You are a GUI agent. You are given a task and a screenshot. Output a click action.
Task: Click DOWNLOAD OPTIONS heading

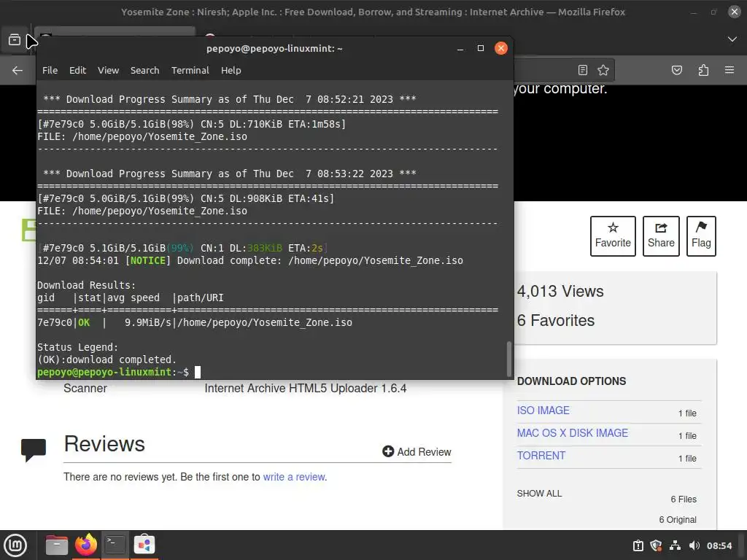coord(571,381)
